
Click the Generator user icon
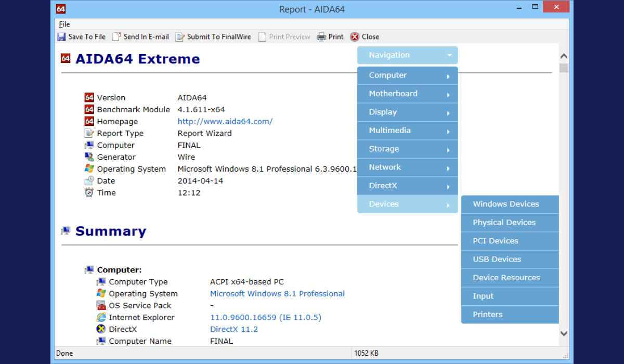point(89,157)
